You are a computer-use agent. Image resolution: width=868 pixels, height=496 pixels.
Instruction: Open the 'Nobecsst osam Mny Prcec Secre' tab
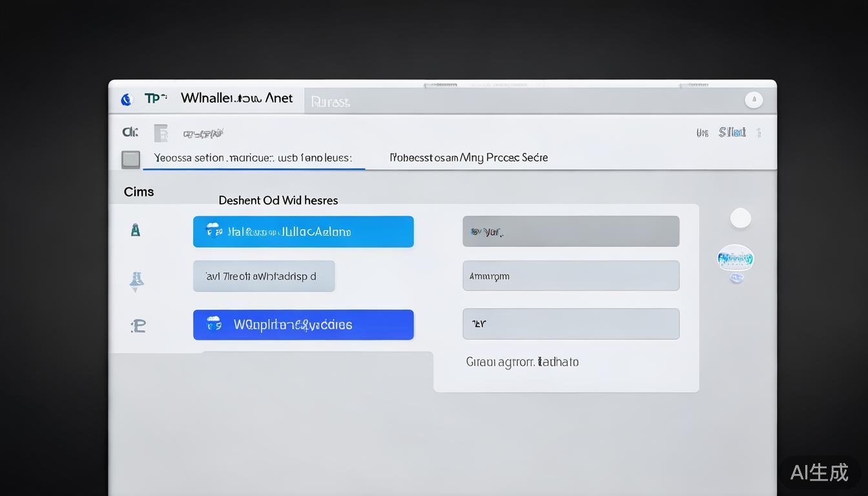[468, 158]
